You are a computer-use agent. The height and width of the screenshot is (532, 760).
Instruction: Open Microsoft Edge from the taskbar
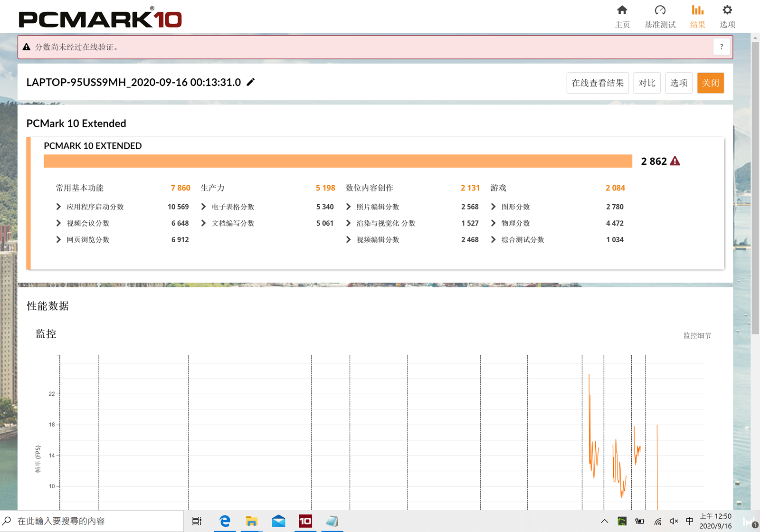(x=225, y=521)
